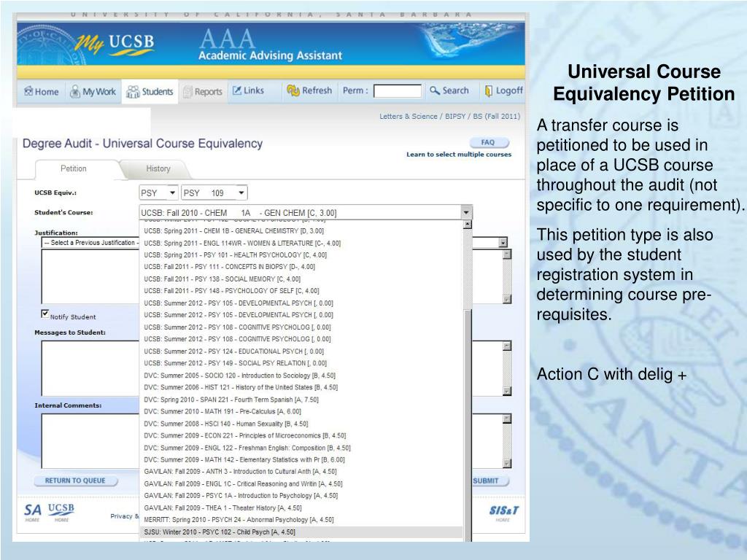Viewport: 747px width, 560px height.
Task: Open the Students menu label
Action: tap(158, 91)
